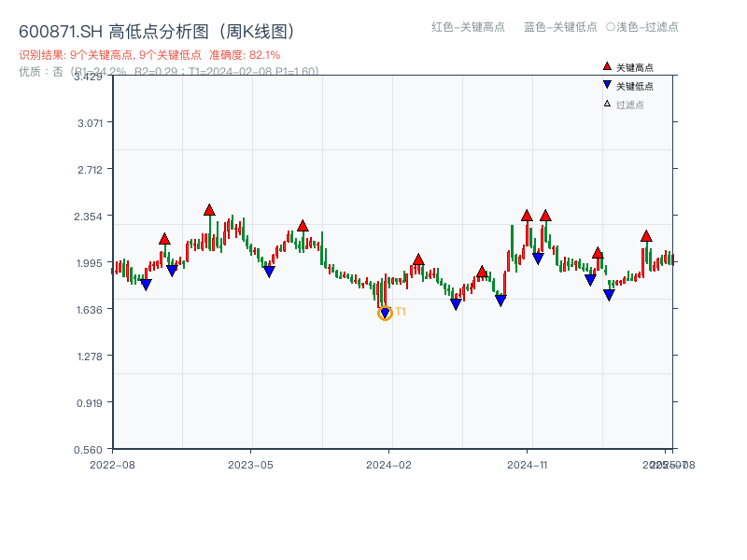Screen dimensions: 747x560
Task: Click the x-axis date label 2023-05
Action: pyautogui.click(x=250, y=465)
